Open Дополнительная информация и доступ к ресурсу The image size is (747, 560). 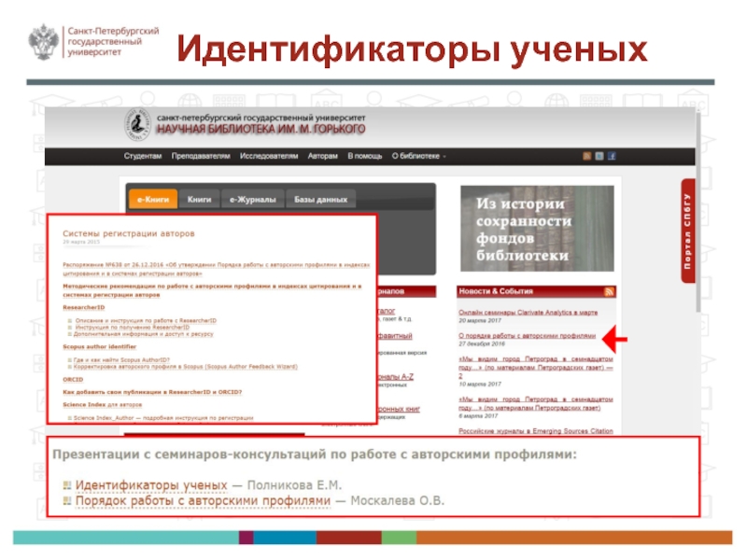[x=144, y=334]
